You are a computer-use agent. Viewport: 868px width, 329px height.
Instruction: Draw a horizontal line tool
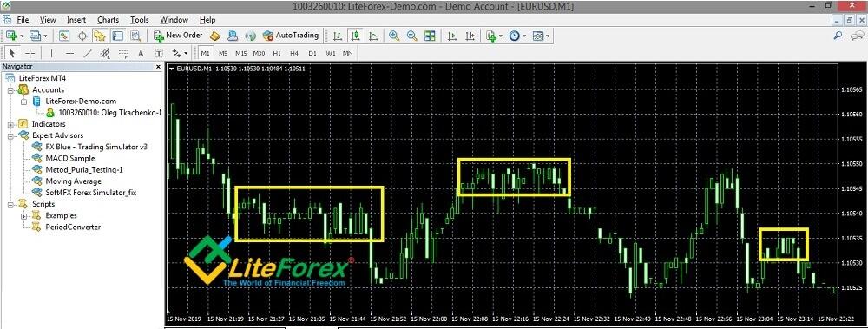coord(69,53)
